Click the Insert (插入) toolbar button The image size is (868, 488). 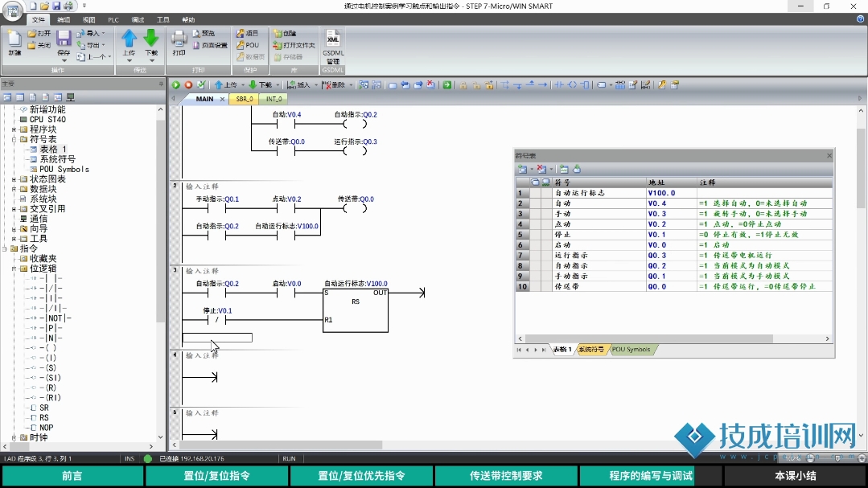[x=298, y=85]
